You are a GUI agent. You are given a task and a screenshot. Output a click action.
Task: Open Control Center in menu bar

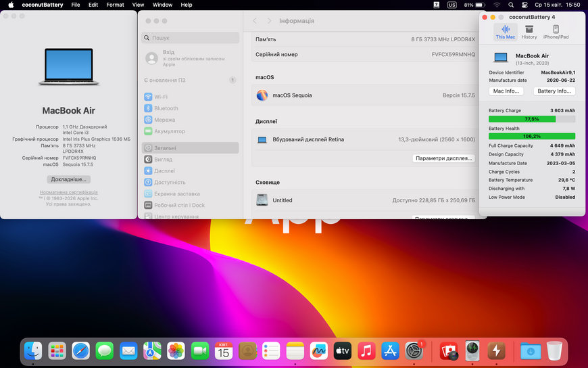point(524,5)
